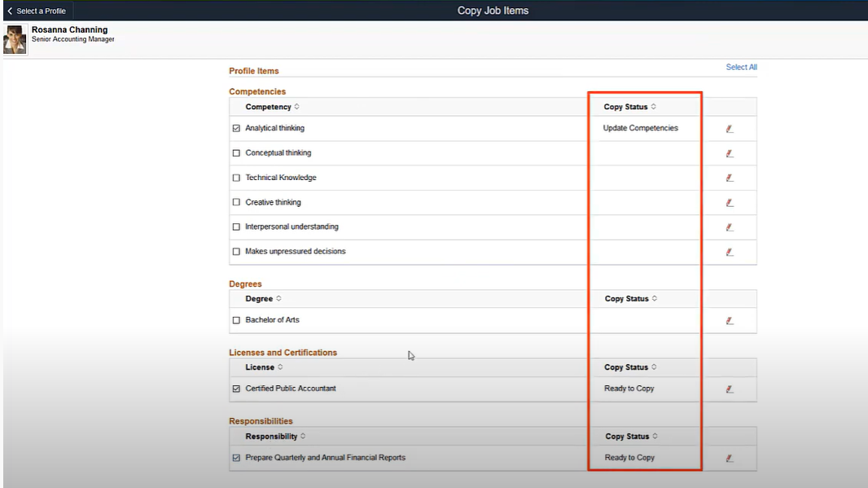
Task: Click the Licenses and Certifications heading
Action: point(283,352)
